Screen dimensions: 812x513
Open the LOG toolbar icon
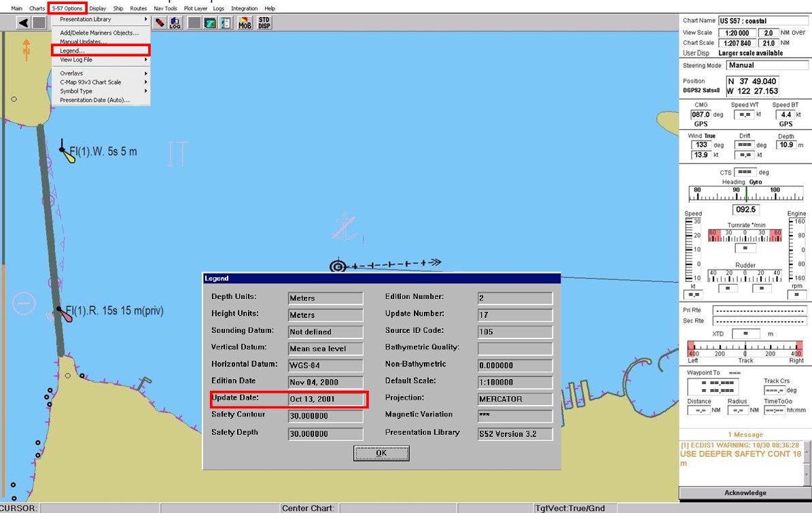click(175, 22)
